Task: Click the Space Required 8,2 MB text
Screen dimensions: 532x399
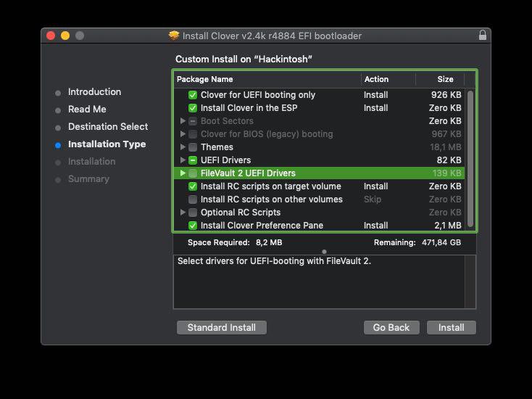Action: (235, 242)
